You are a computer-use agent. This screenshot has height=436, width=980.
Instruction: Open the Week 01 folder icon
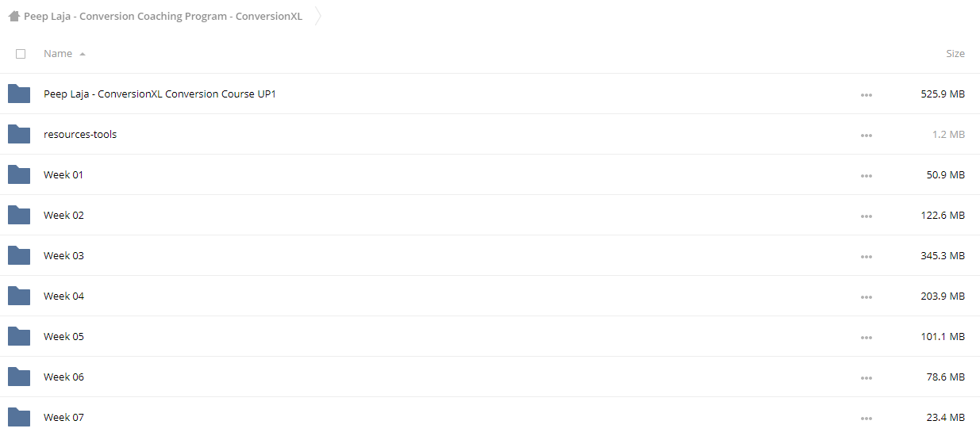19,174
